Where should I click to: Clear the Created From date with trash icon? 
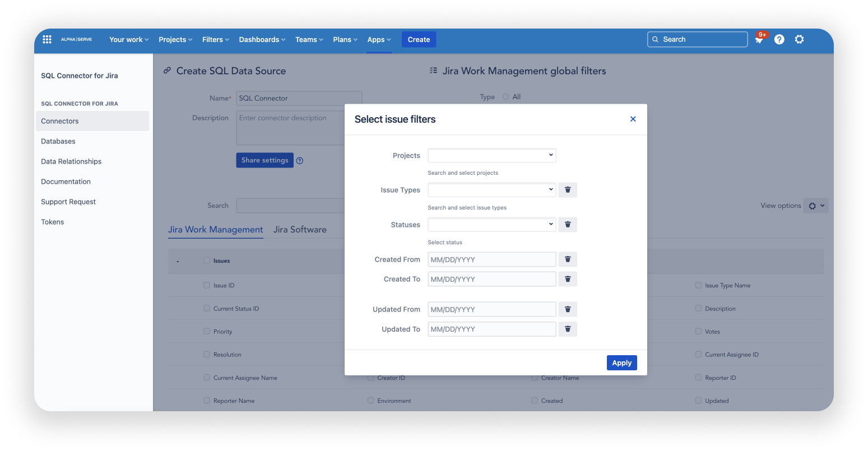coord(567,259)
